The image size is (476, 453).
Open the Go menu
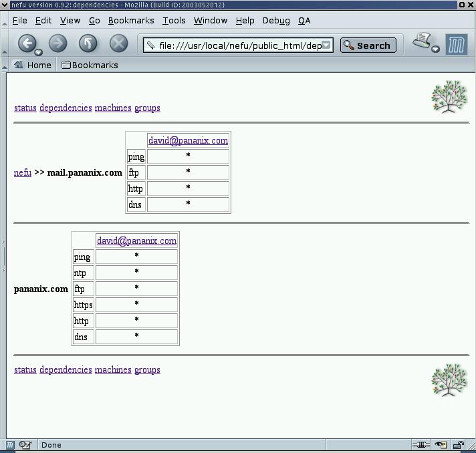click(x=94, y=21)
